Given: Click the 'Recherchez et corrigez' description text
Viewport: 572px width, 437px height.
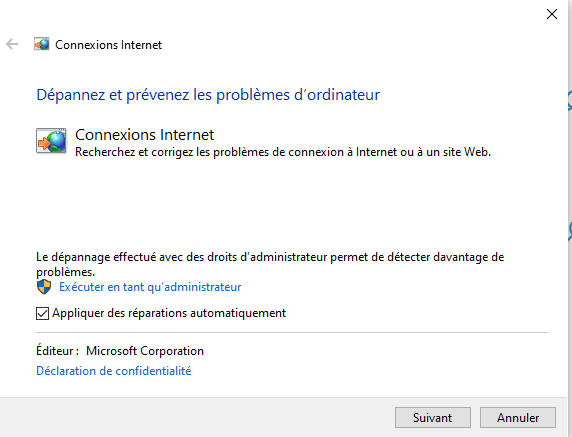Looking at the screenshot, I should coord(283,152).
